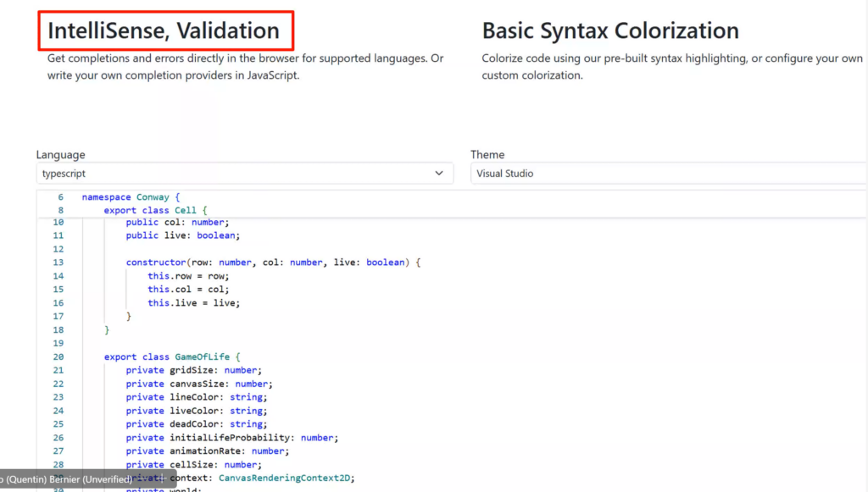
Task: Click line number 13 in editor gutter
Action: pos(58,263)
